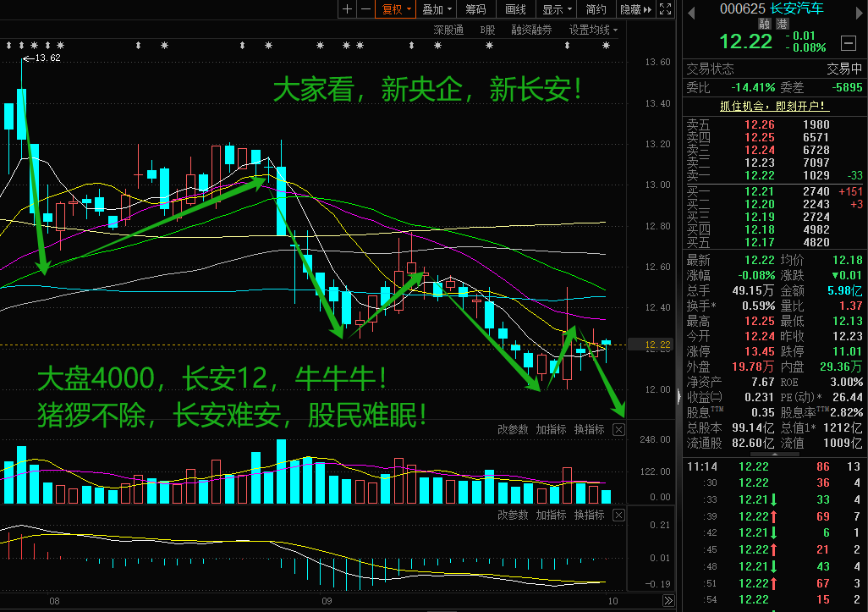The image size is (868, 612).
Task: Toggle fullscreen chart icon in top toolbar
Action: (x=666, y=8)
